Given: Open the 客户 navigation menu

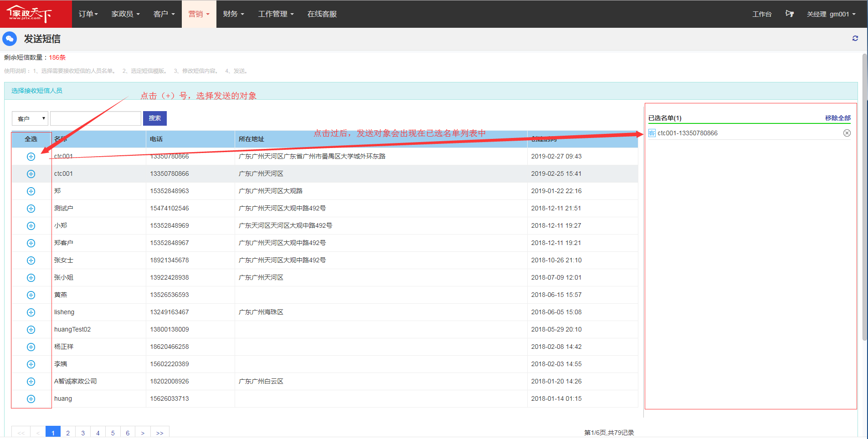Looking at the screenshot, I should [x=164, y=14].
